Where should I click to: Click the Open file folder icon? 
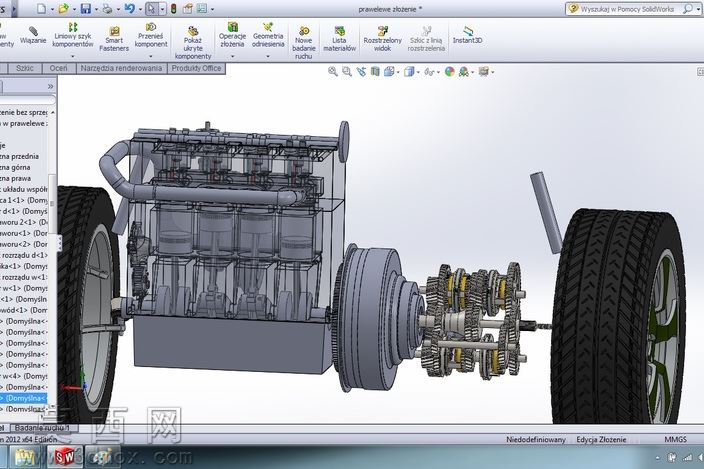click(x=63, y=9)
